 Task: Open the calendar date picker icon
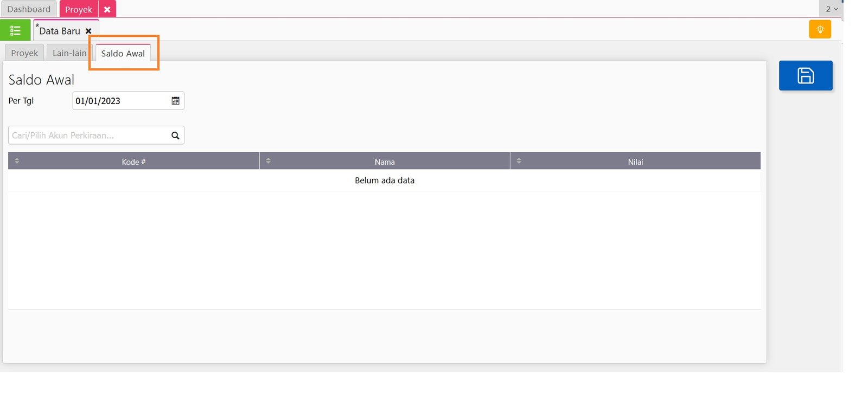(x=175, y=101)
